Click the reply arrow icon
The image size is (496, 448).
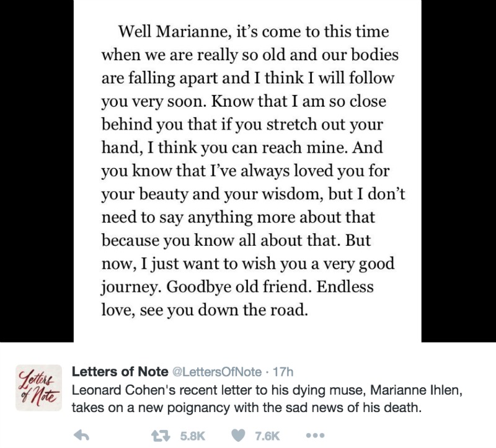(x=81, y=436)
